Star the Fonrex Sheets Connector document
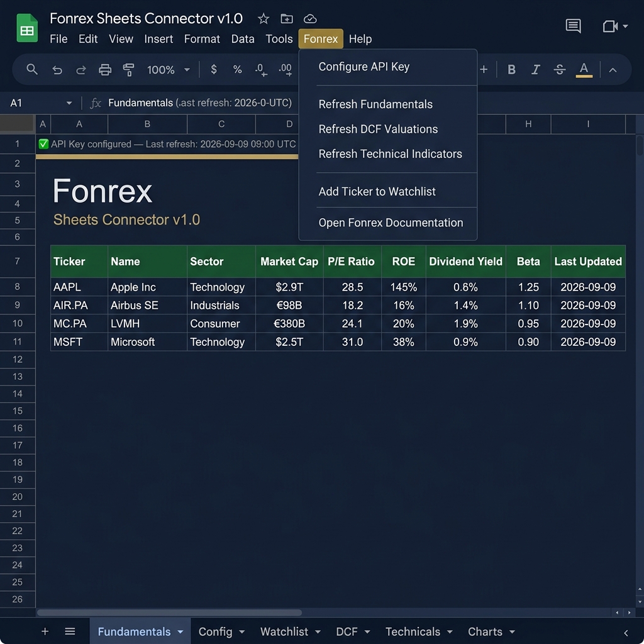Viewport: 644px width, 644px height. [x=264, y=18]
